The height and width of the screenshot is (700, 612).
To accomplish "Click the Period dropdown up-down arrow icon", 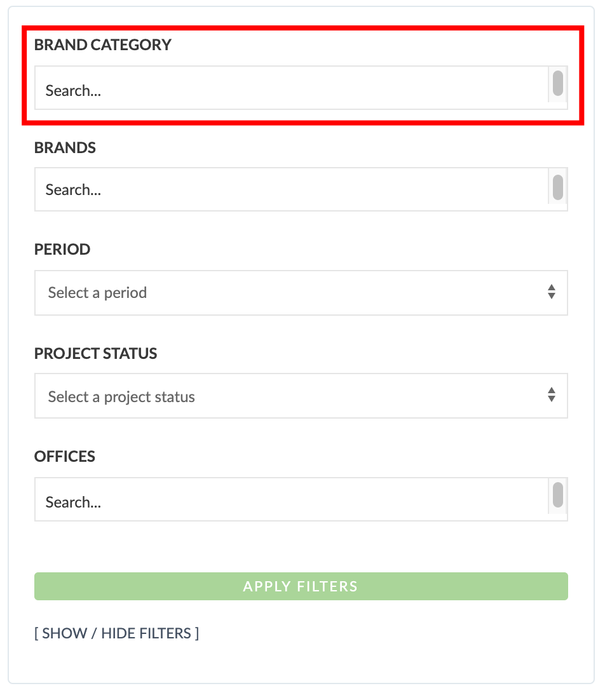I will pyautogui.click(x=552, y=292).
